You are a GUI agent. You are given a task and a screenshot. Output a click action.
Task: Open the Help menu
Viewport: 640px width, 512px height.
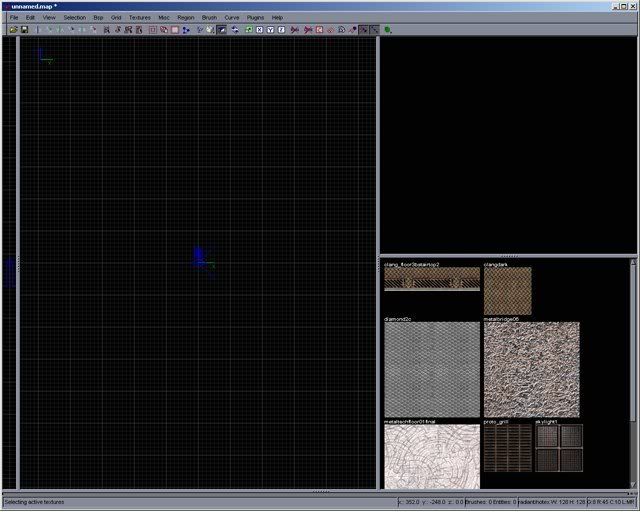(277, 18)
